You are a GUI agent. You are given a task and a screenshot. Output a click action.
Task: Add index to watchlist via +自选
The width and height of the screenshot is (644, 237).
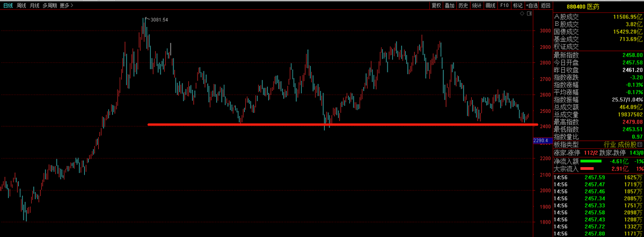click(x=531, y=5)
